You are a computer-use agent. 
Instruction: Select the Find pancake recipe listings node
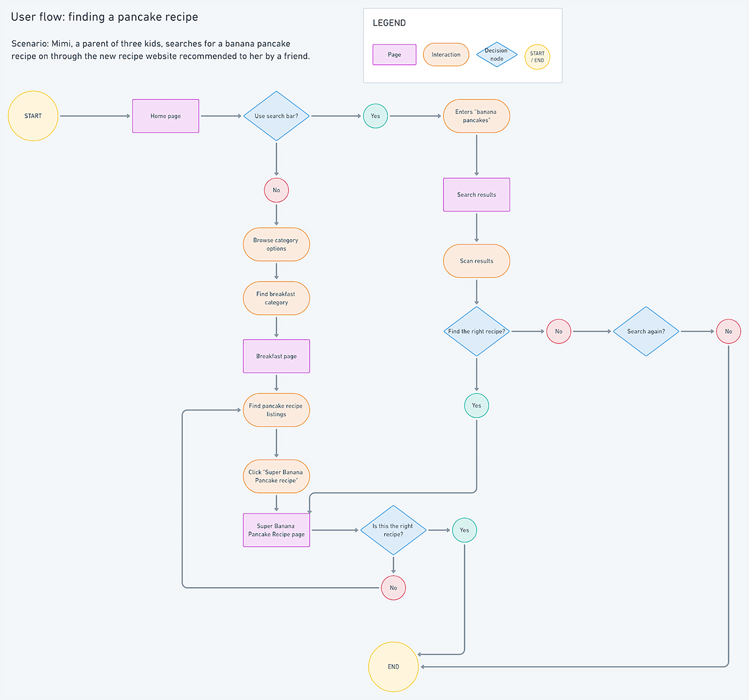tap(276, 410)
